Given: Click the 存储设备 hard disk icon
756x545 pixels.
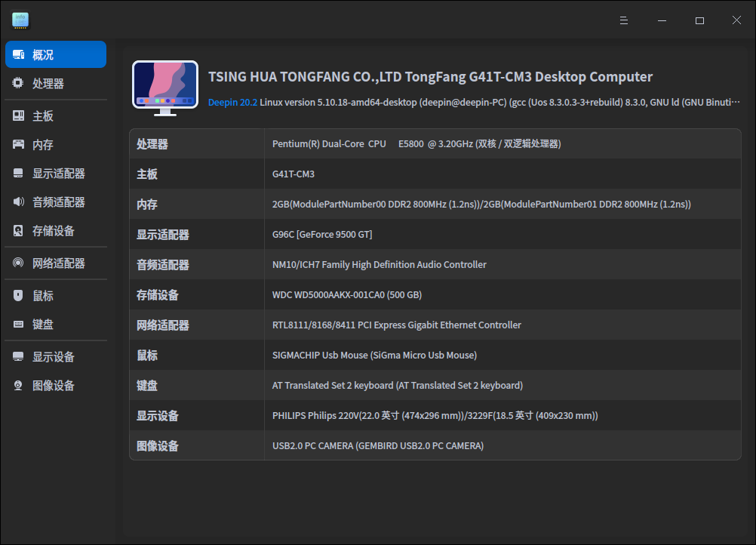Looking at the screenshot, I should click(18, 230).
